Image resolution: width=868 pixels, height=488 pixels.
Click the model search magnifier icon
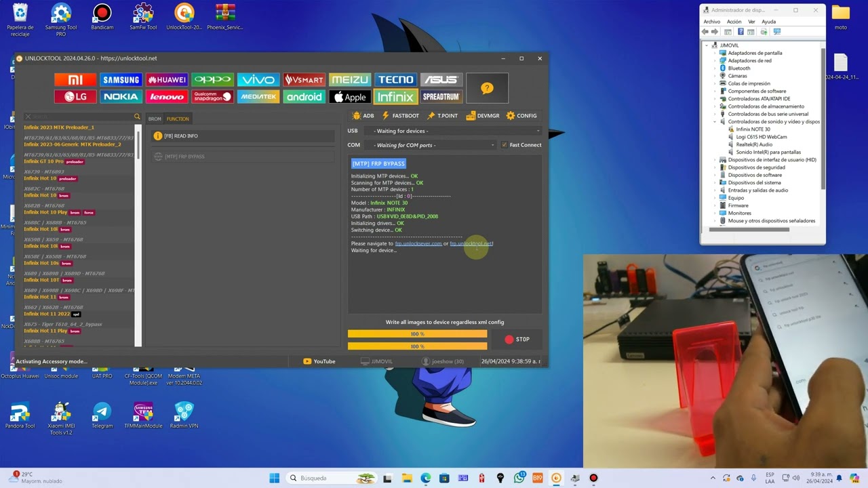coord(137,117)
